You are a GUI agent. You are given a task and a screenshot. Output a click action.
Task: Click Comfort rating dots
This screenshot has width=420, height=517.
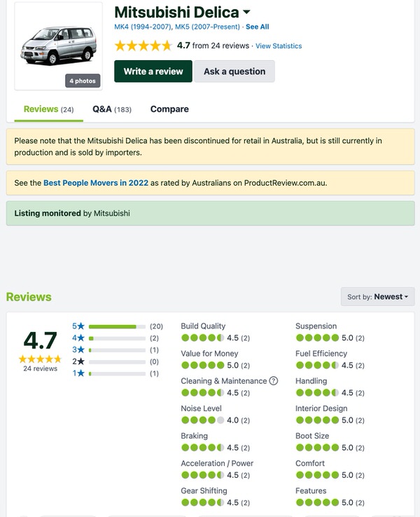point(317,475)
